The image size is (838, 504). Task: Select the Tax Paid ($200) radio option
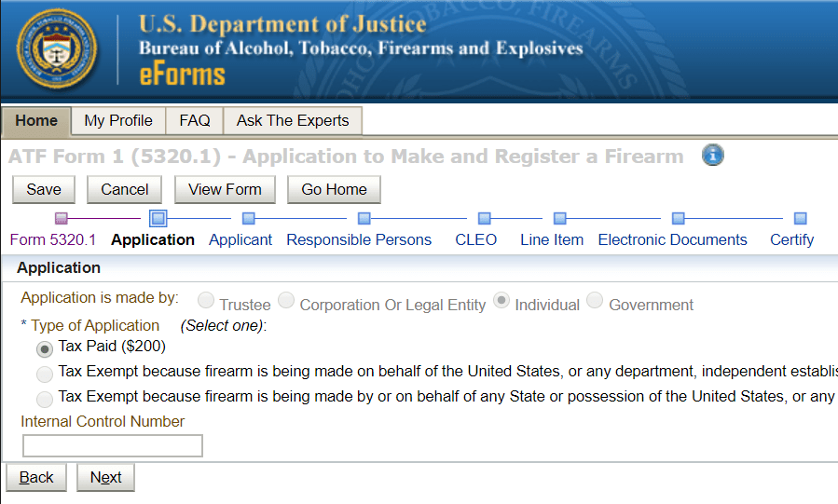pyautogui.click(x=45, y=349)
